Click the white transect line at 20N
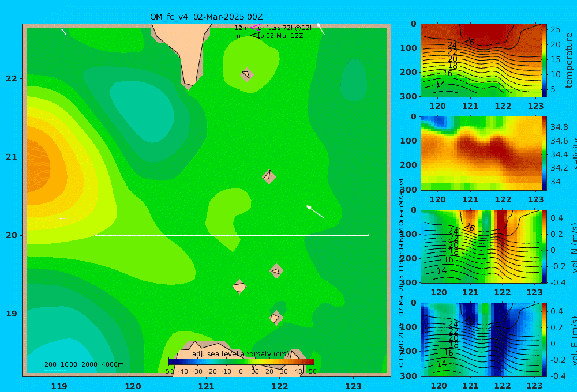Screen dimensions: 577x392 [x=232, y=235]
